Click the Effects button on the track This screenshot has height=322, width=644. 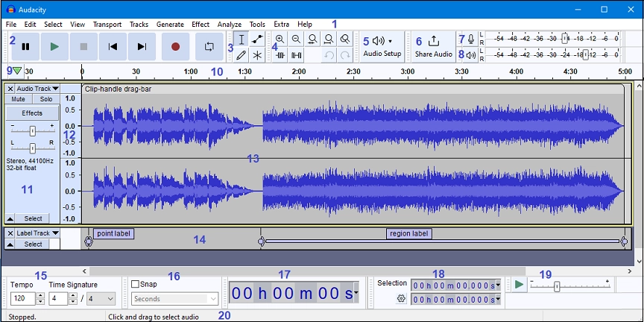click(32, 113)
